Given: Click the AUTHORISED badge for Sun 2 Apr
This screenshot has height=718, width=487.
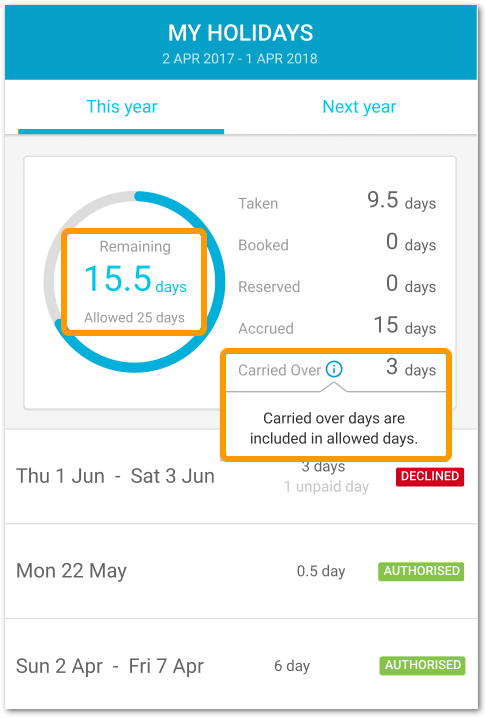Looking at the screenshot, I should click(422, 665).
